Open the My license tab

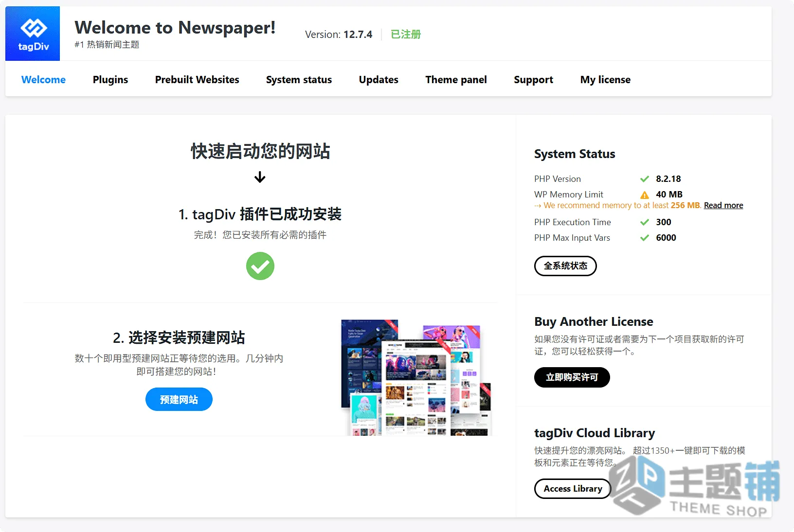coord(605,80)
